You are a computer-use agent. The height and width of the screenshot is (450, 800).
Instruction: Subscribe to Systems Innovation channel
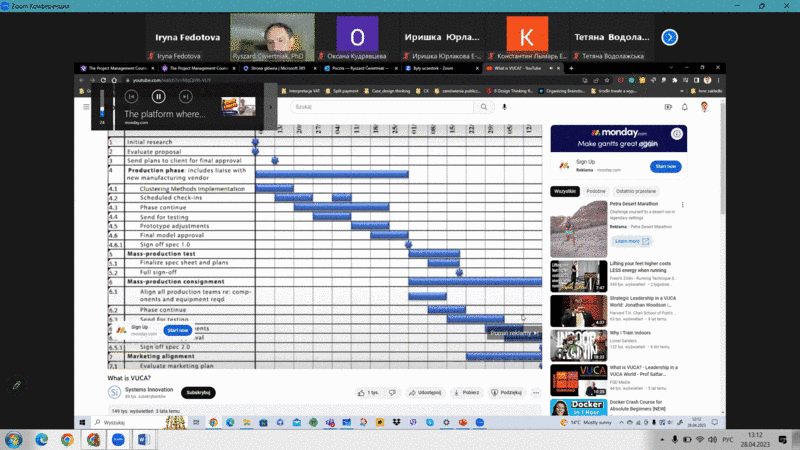coord(198,393)
